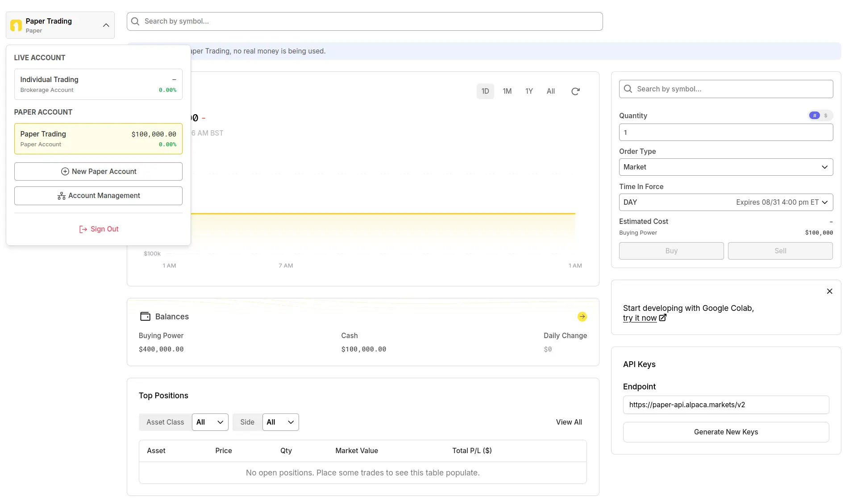Open the Time In Force DAY dropdown
This screenshot has height=504, width=857.
pyautogui.click(x=726, y=202)
